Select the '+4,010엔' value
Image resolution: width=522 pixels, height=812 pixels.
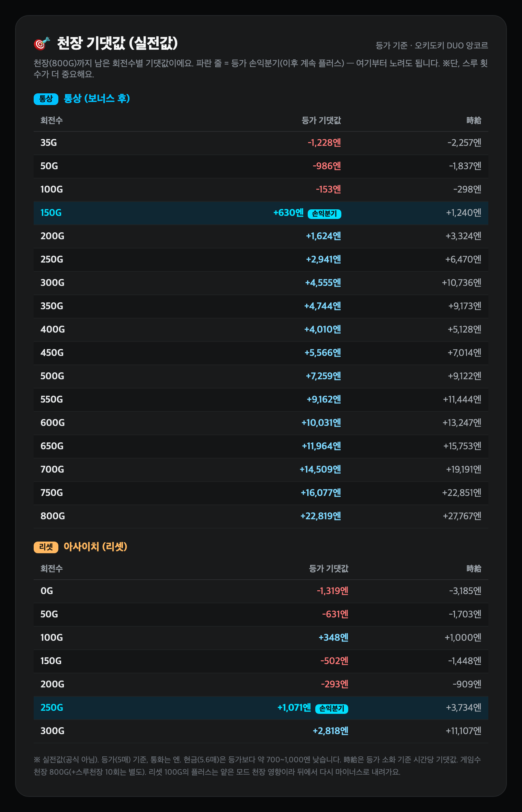pyautogui.click(x=323, y=329)
